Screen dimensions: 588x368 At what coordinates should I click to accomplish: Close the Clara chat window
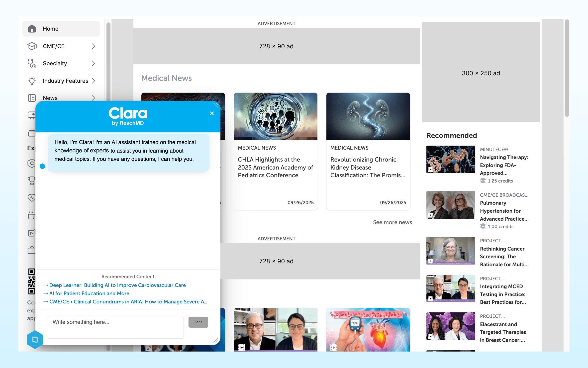coord(212,113)
